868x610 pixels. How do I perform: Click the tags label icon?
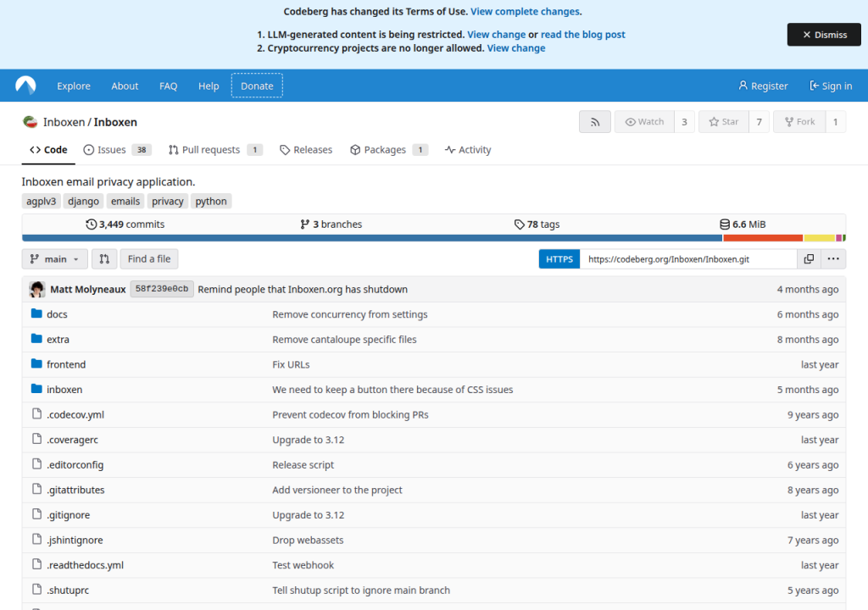coord(519,225)
